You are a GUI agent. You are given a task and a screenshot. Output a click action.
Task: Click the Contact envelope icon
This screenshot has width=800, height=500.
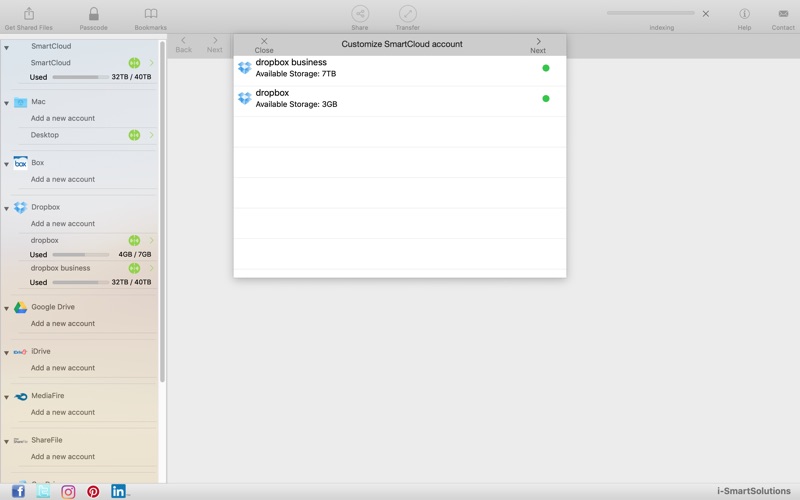pyautogui.click(x=783, y=14)
